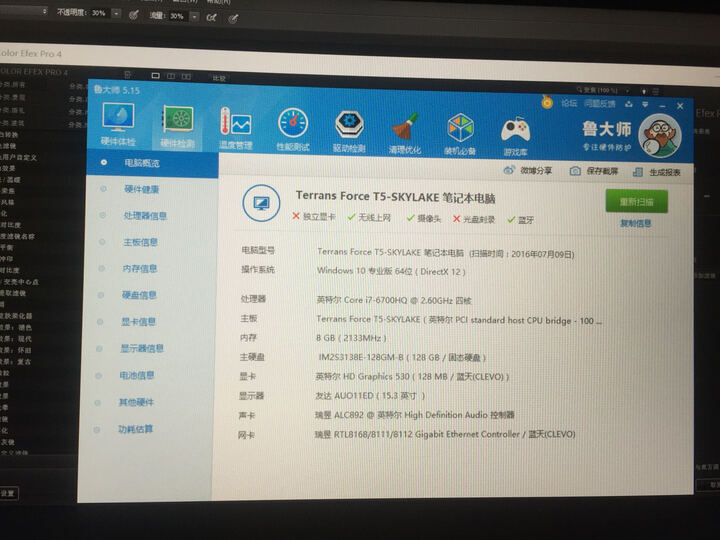This screenshot has height=540, width=720.
Task: Click 比较 button in Color Efex Pro
Action: point(219,78)
